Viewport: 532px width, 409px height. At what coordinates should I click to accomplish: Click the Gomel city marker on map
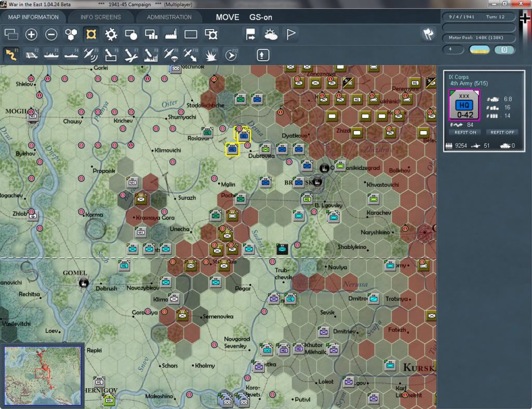[x=84, y=283]
